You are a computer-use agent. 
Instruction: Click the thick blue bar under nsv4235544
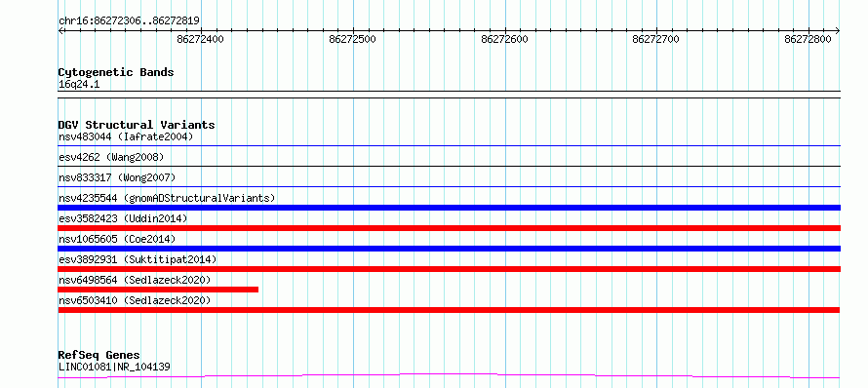(449, 208)
